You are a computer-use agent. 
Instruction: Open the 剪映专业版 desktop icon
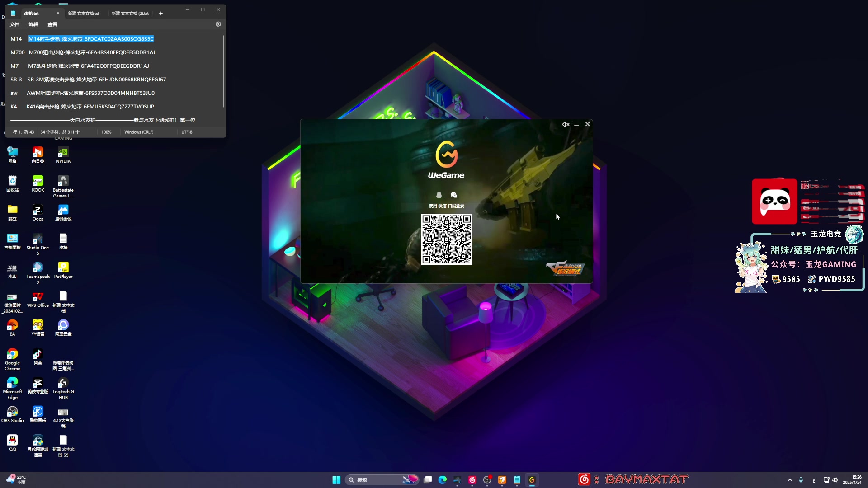pos(38,386)
